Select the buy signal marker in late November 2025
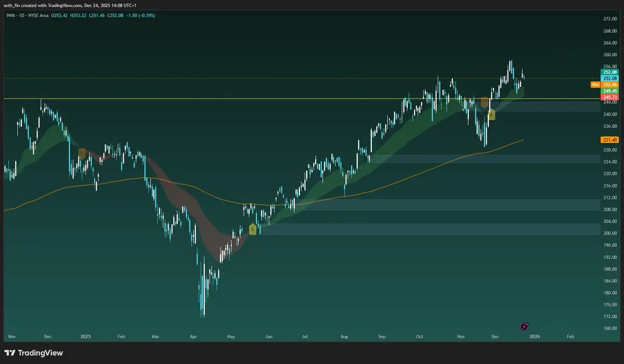Image resolution: width=624 pixels, height=364 pixels. pyautogui.click(x=491, y=115)
